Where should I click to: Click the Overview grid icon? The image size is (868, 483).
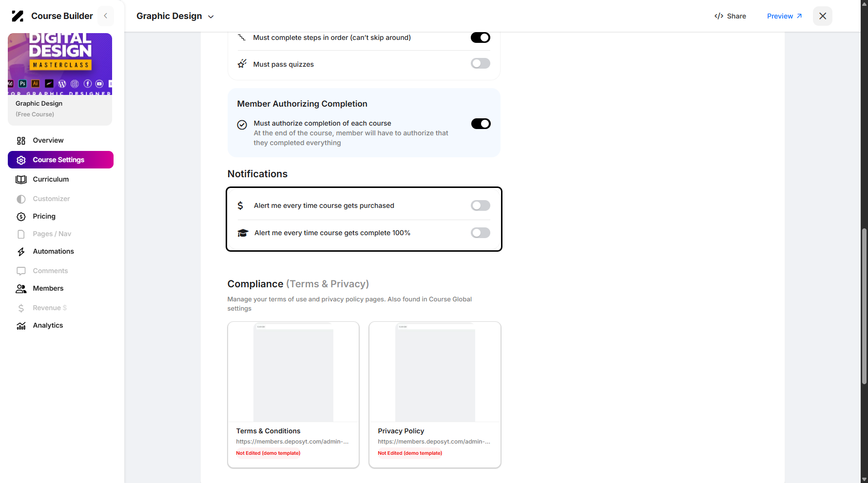click(x=21, y=141)
